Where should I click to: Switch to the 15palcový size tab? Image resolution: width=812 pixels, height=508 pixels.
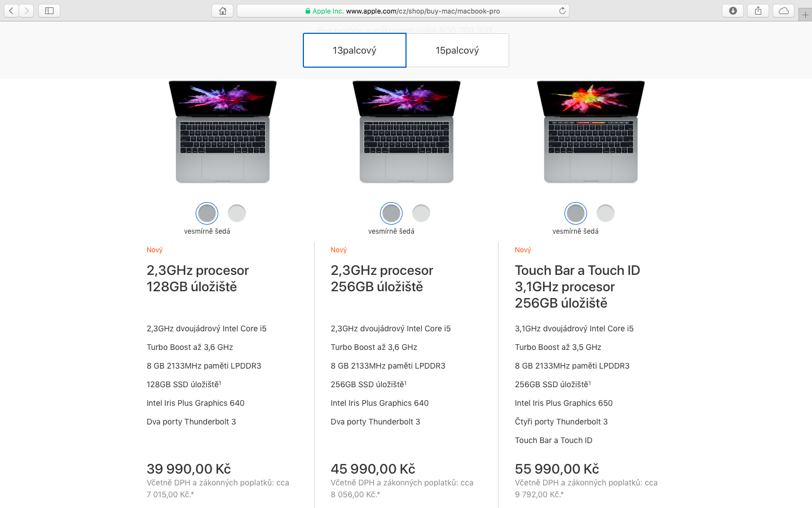pyautogui.click(x=457, y=50)
